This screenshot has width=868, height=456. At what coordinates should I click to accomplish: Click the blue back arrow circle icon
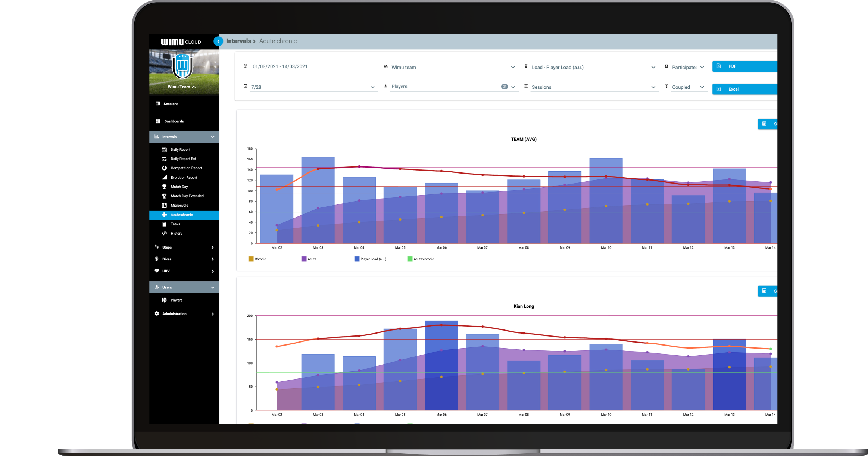[218, 41]
